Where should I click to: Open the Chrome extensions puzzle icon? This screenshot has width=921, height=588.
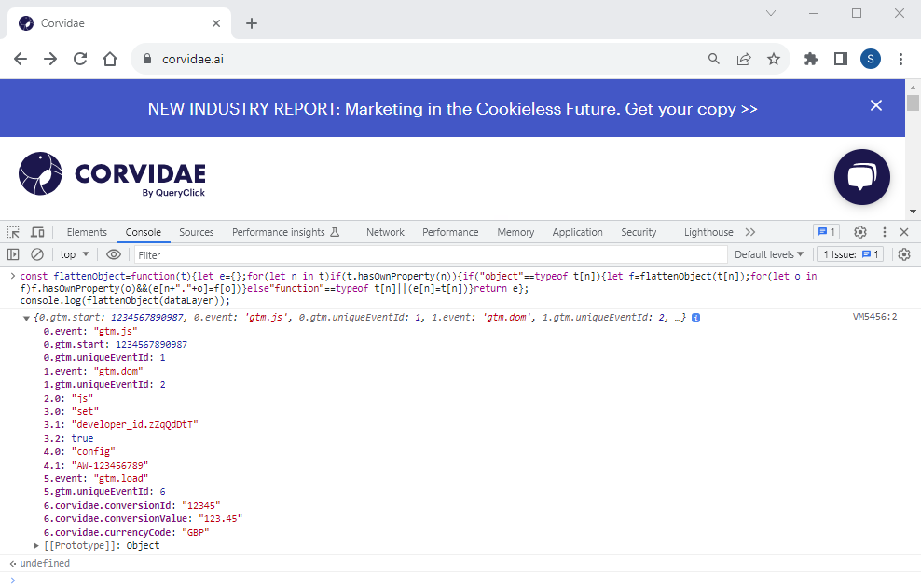(811, 59)
